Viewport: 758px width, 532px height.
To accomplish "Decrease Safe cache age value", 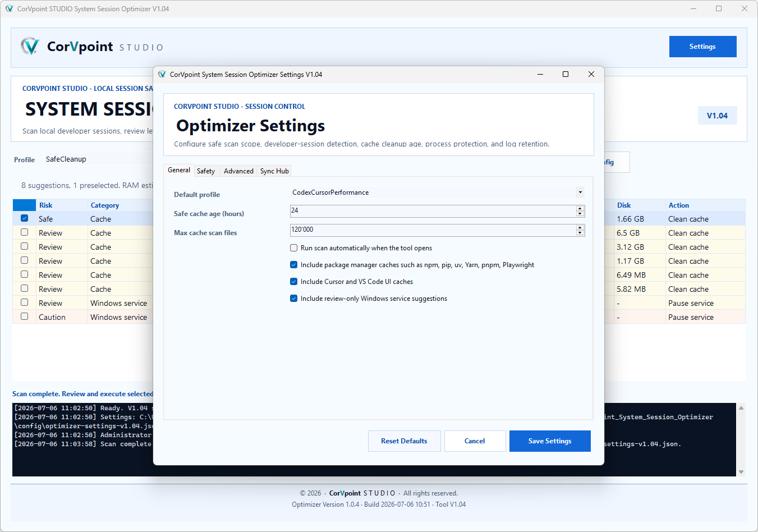I will 580,214.
